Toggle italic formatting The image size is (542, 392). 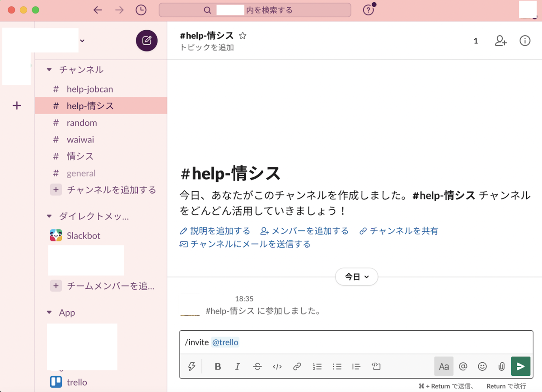(237, 366)
